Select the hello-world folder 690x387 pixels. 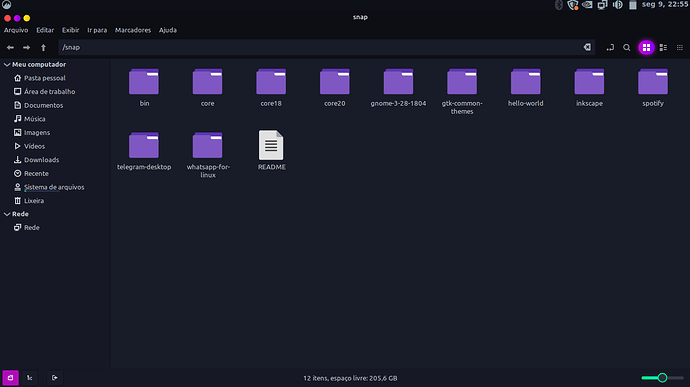point(525,82)
